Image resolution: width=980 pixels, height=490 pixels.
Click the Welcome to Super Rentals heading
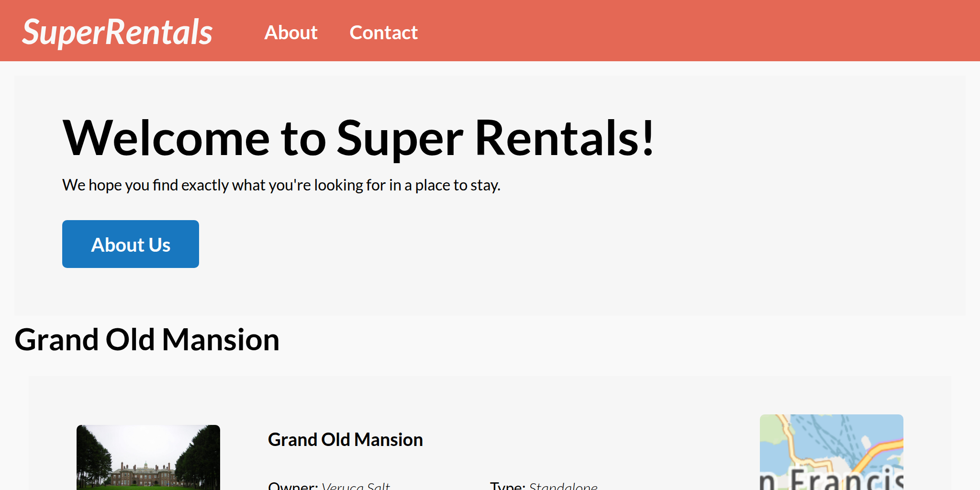click(358, 138)
